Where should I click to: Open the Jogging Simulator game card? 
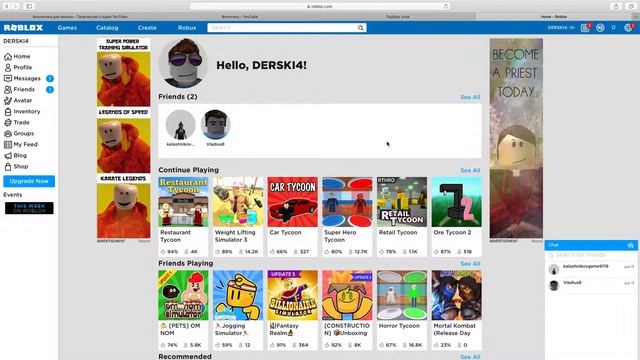coord(238,310)
